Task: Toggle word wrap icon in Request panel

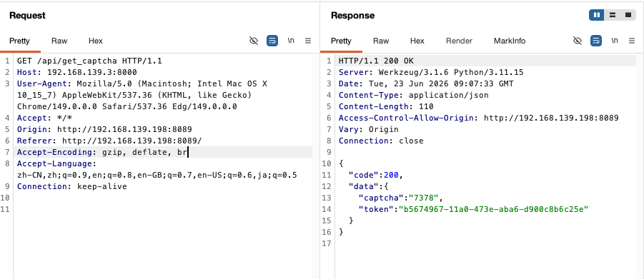Action: (x=272, y=41)
